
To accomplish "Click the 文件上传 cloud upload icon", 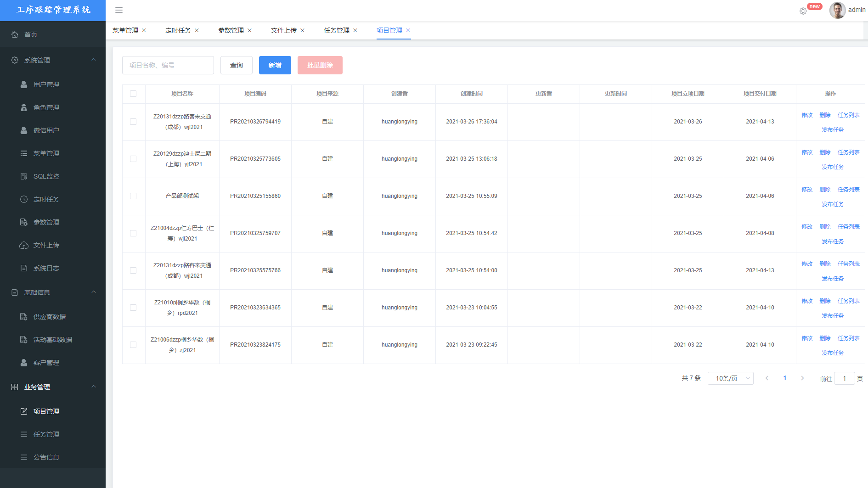I will coord(24,245).
